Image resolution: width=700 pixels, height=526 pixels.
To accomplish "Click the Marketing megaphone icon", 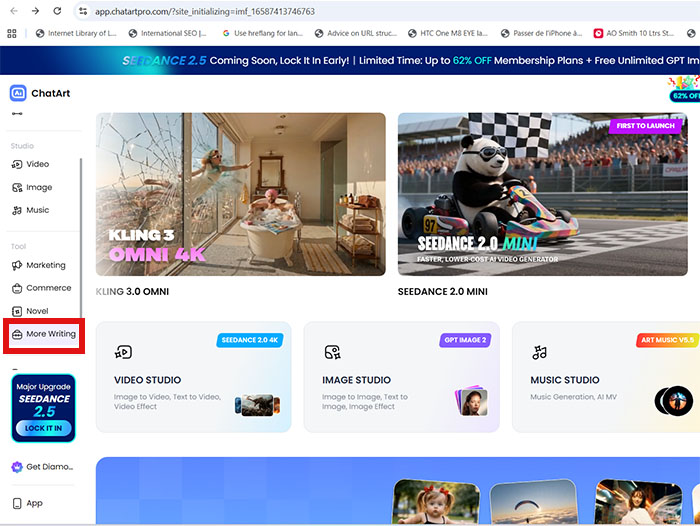I will click(x=17, y=266).
